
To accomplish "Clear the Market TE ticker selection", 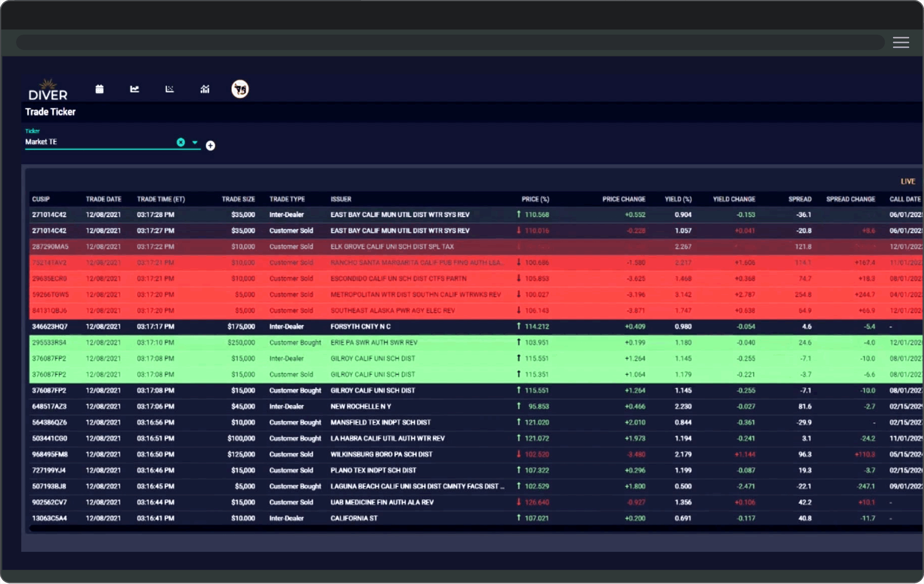I will tap(181, 142).
